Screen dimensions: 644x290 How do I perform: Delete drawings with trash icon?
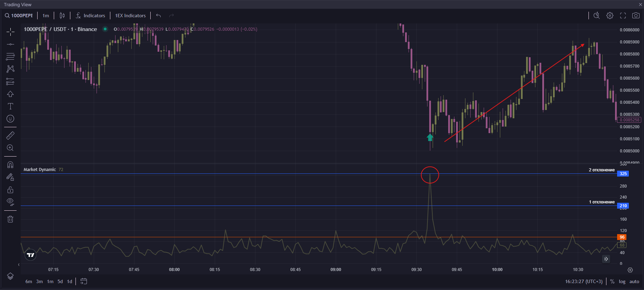click(10, 219)
